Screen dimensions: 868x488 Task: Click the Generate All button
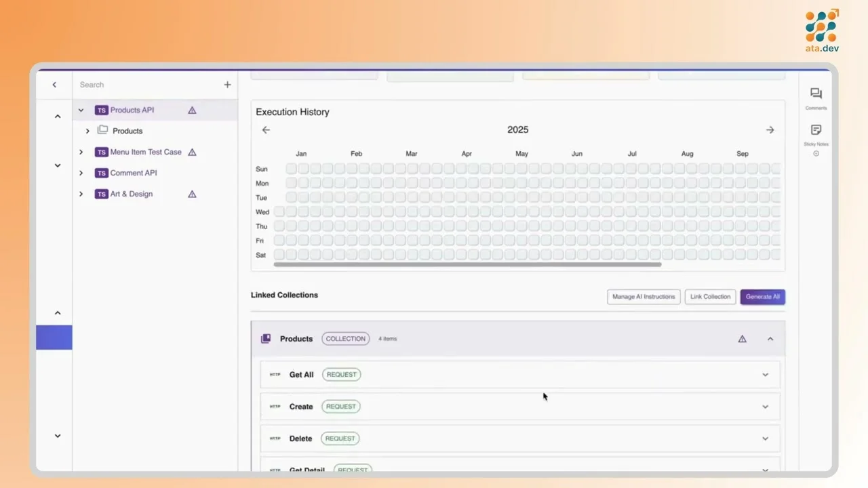[x=762, y=297]
